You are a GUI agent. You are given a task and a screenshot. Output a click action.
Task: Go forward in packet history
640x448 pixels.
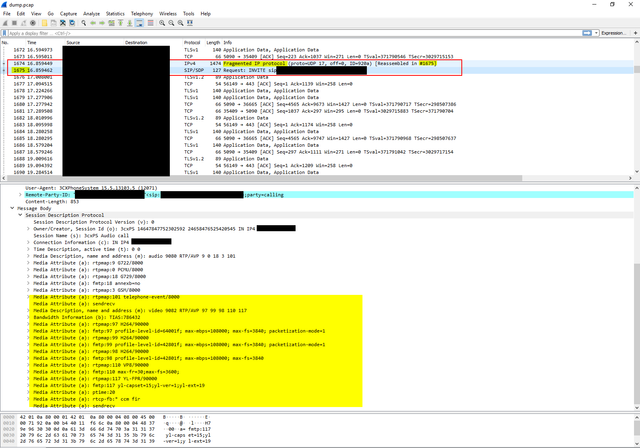pos(102,23)
